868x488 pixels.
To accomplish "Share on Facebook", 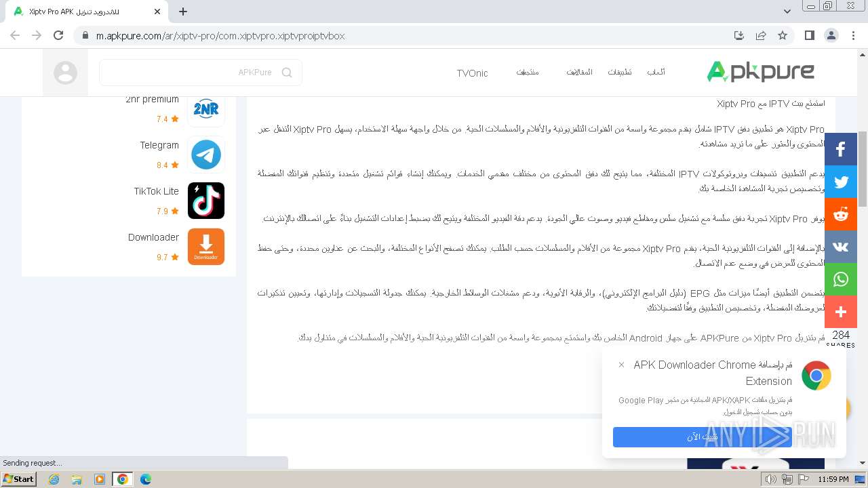I will click(x=841, y=149).
